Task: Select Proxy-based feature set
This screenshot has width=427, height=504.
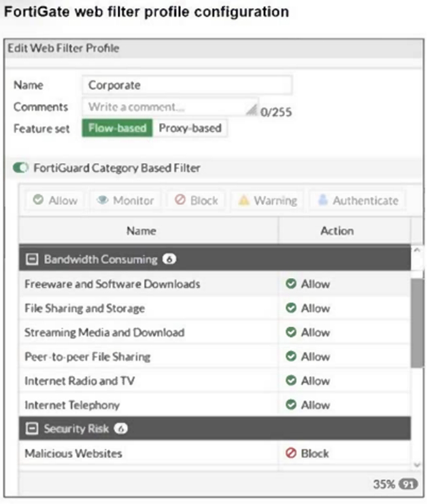Action: [190, 128]
